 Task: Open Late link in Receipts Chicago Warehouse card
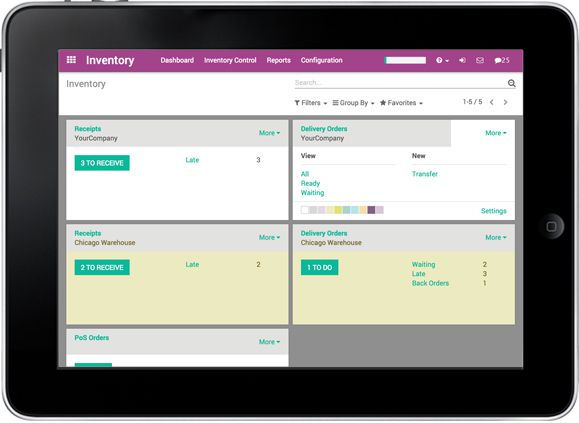pyautogui.click(x=192, y=264)
